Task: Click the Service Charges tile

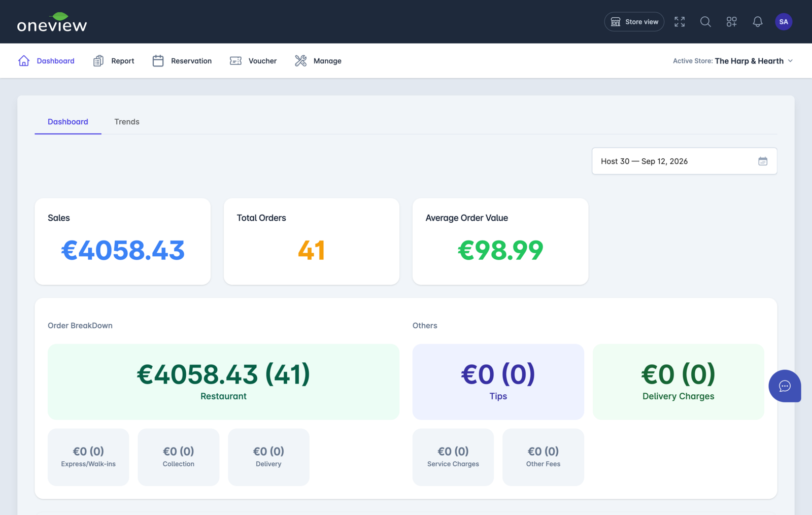Action: (453, 457)
